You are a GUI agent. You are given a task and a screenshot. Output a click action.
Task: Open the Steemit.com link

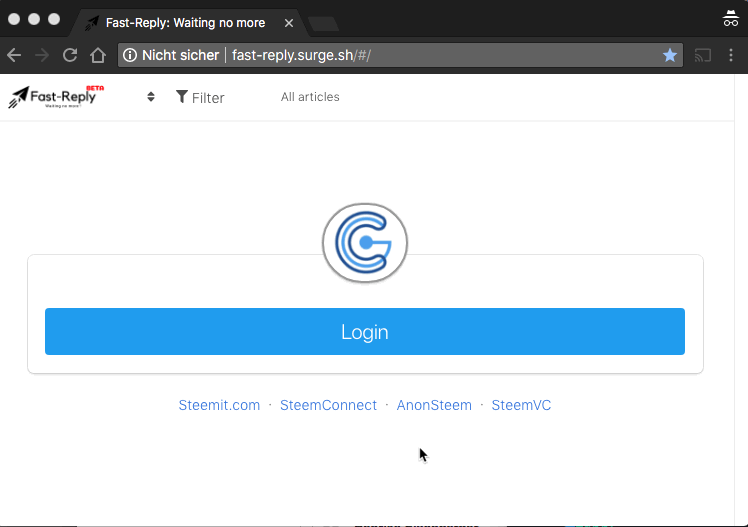(x=219, y=405)
